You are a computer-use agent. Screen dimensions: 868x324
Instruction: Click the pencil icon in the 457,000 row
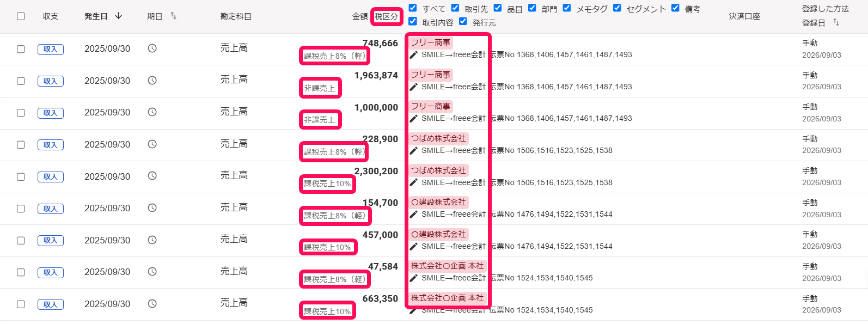tap(414, 247)
